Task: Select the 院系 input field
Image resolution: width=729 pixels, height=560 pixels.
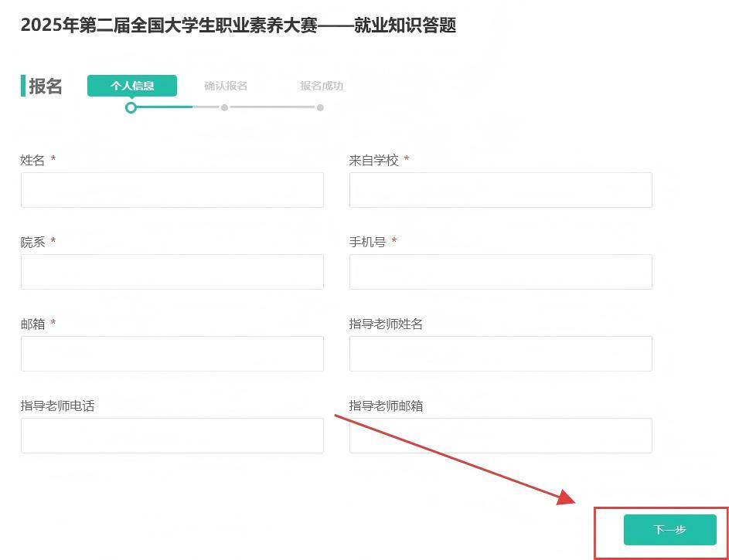Action: point(172,272)
